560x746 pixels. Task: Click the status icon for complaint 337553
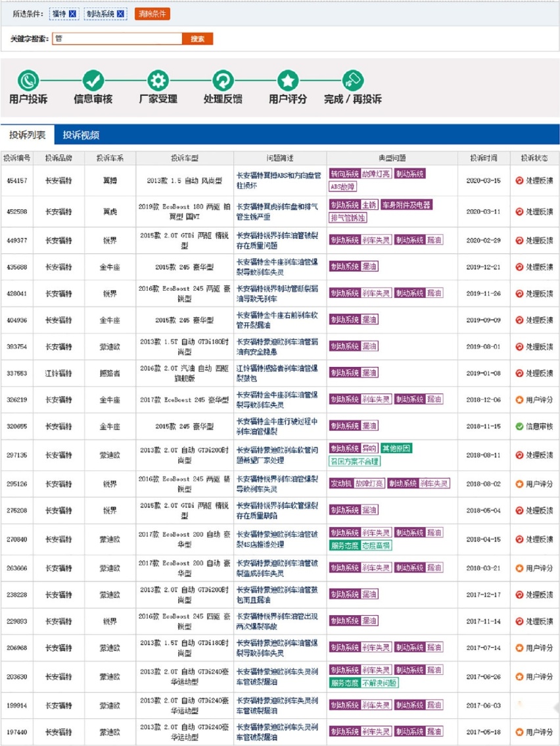pyautogui.click(x=519, y=373)
